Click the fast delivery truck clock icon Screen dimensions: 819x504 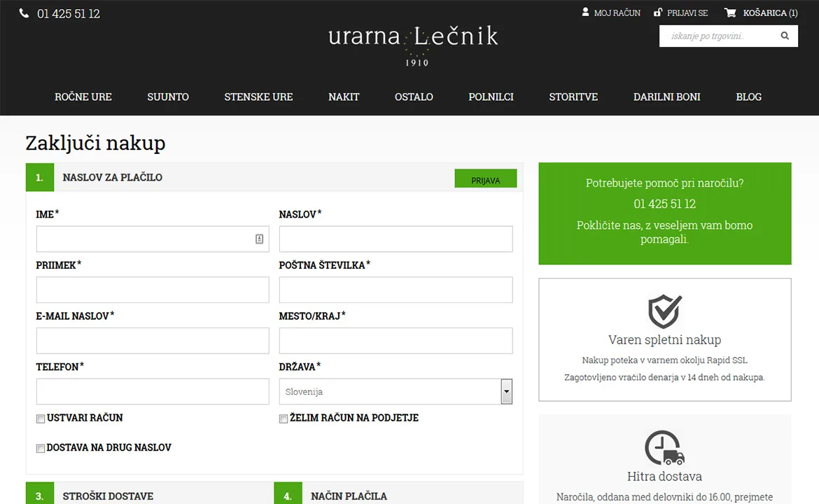pos(664,447)
